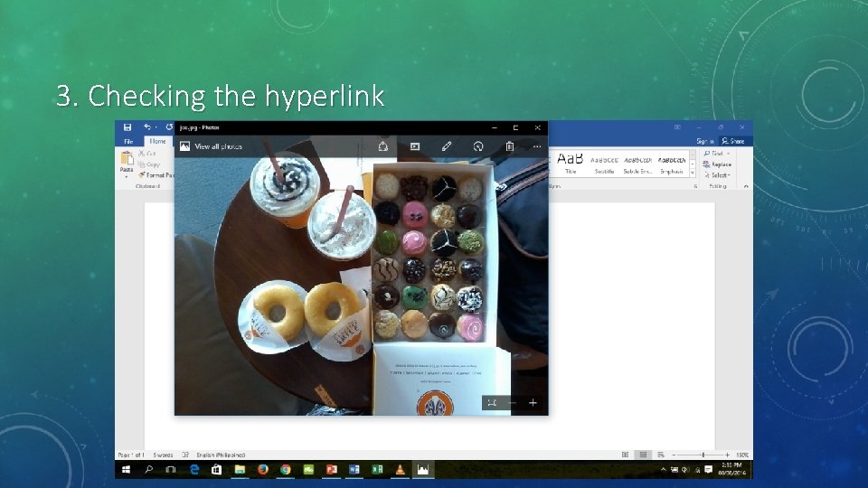Apply the Title style in Word

(571, 163)
